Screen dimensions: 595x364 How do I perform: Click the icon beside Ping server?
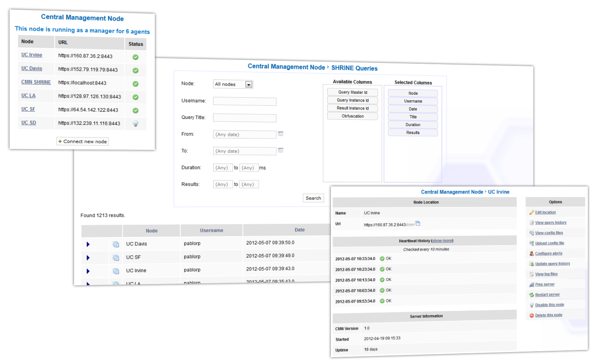pos(532,284)
